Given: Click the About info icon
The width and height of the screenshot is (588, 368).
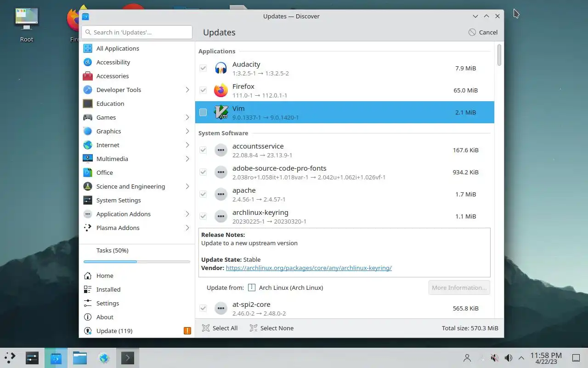Looking at the screenshot, I should (x=88, y=317).
